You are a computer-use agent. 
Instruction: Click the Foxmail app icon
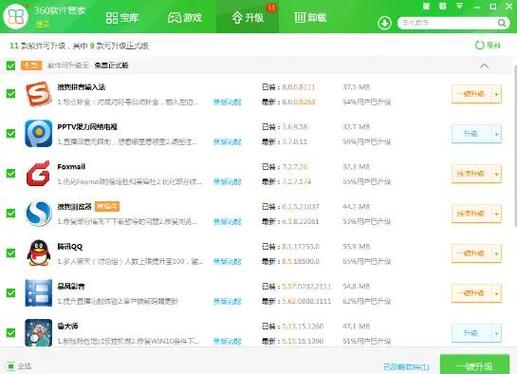coord(39,174)
